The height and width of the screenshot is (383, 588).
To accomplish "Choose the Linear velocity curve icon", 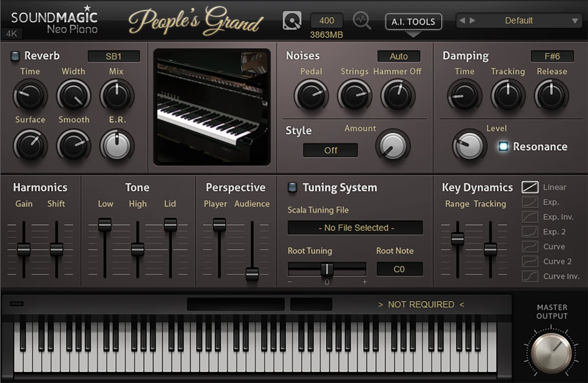I will pos(530,187).
